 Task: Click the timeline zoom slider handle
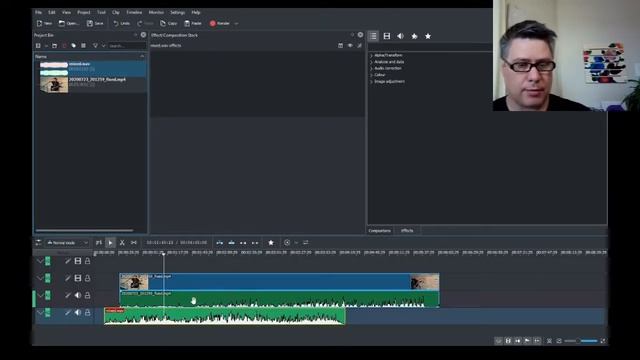click(578, 341)
